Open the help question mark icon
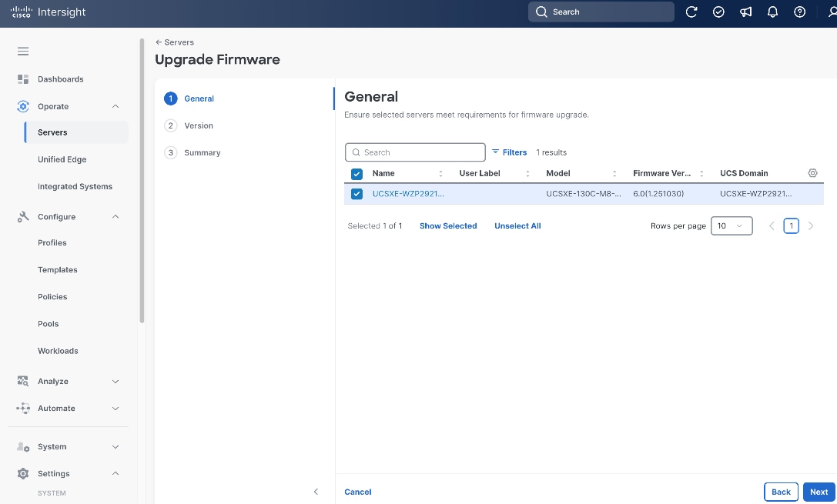 click(x=799, y=12)
